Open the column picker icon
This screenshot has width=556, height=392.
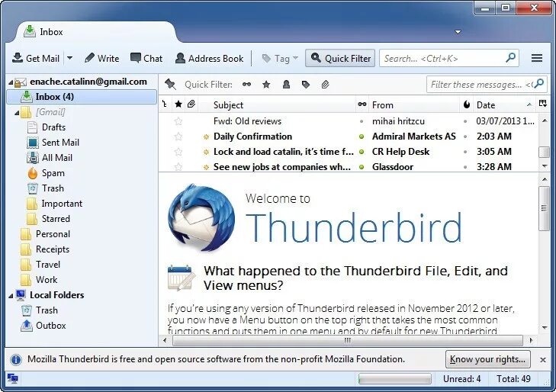click(542, 104)
